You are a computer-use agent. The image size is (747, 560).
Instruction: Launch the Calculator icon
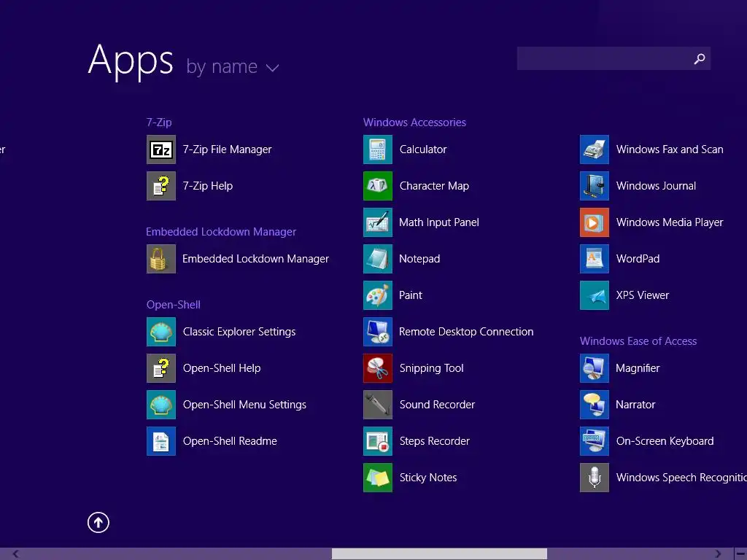click(x=378, y=149)
